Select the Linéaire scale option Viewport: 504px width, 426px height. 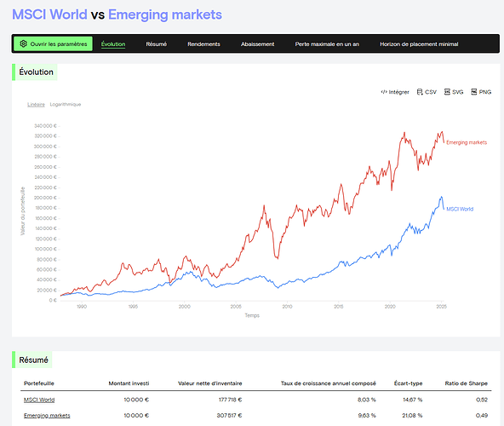tap(36, 104)
